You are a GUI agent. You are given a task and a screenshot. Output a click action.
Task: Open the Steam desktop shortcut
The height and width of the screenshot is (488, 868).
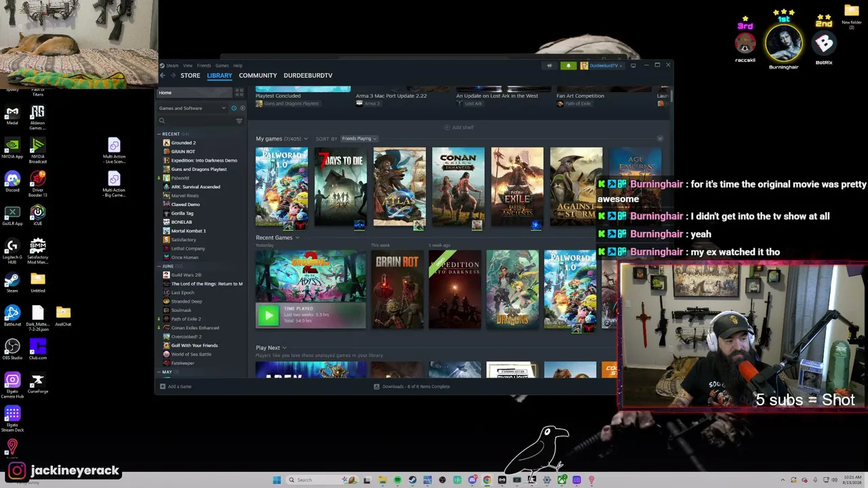point(12,282)
